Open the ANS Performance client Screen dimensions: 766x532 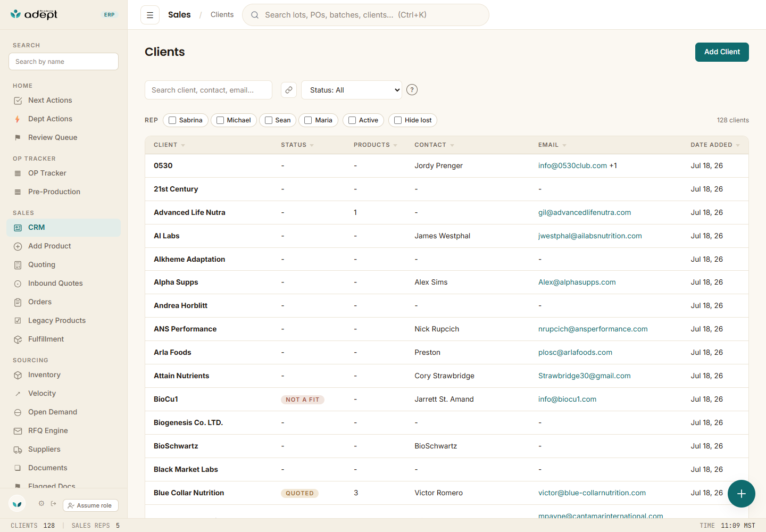coord(185,329)
